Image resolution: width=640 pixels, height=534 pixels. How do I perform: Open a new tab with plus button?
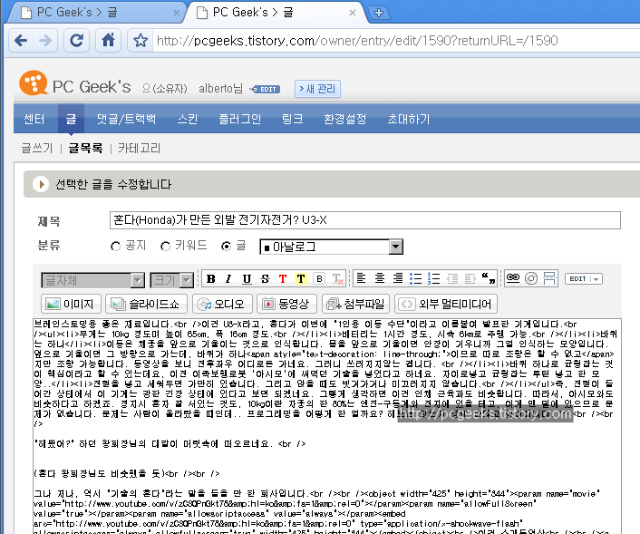click(x=378, y=13)
